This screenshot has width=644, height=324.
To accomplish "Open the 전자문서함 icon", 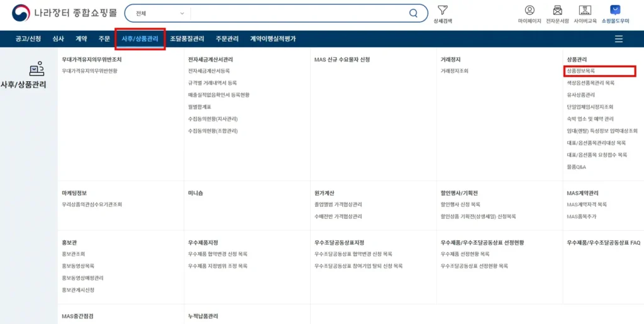I will pyautogui.click(x=557, y=11).
